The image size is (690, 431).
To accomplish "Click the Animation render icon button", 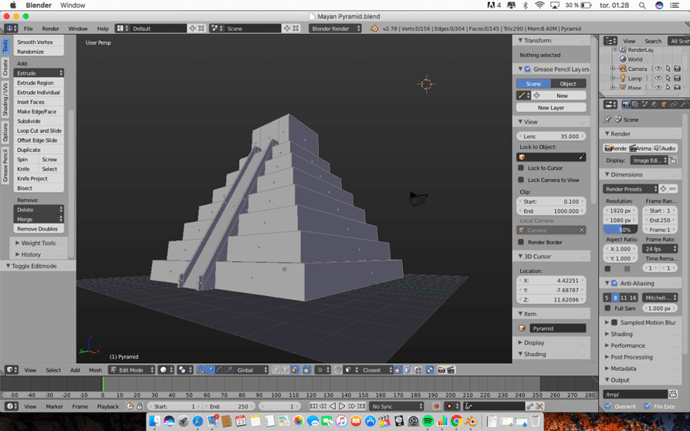I will point(640,148).
